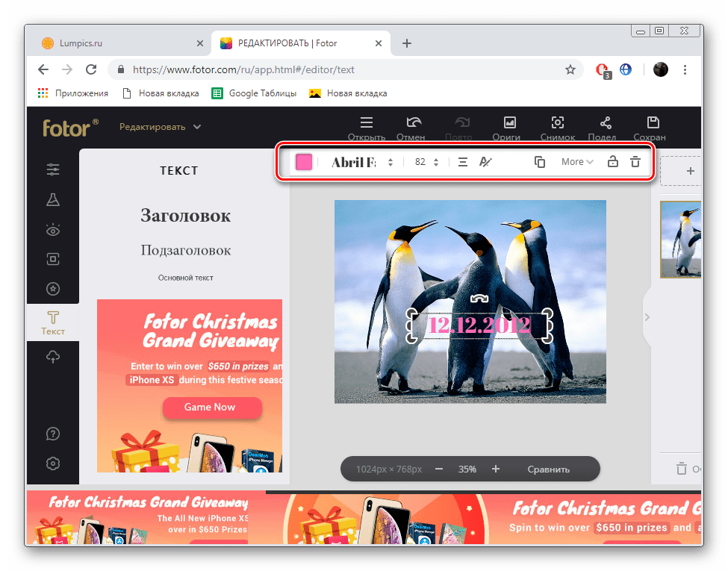Open the More options dropdown
This screenshot has height=571, width=728.
click(x=577, y=162)
